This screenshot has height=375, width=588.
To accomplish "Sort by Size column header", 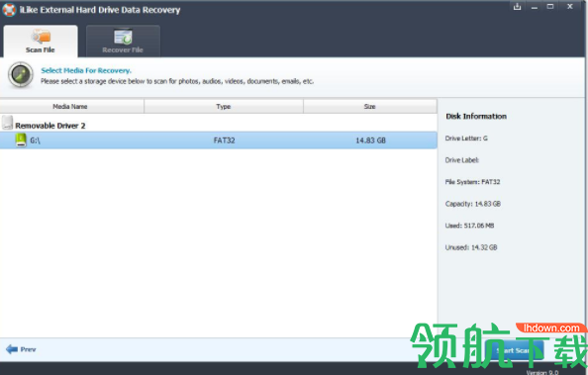I will pos(370,107).
